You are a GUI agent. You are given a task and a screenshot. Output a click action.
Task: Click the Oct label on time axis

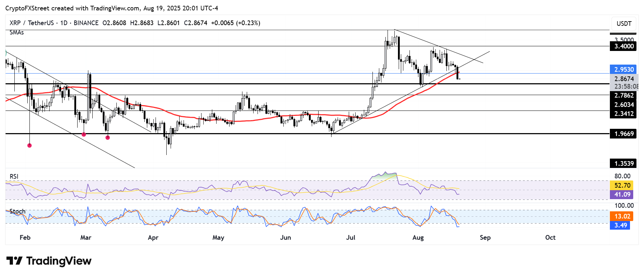(x=550, y=238)
